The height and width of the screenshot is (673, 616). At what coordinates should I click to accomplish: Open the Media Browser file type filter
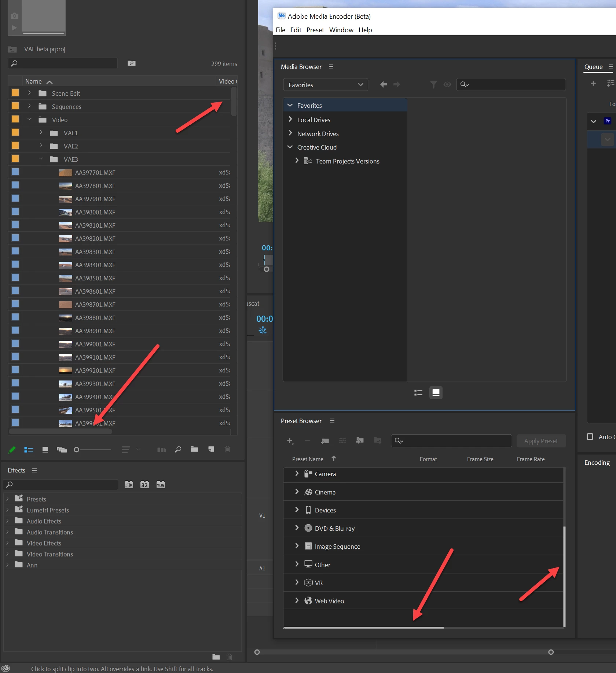point(433,85)
